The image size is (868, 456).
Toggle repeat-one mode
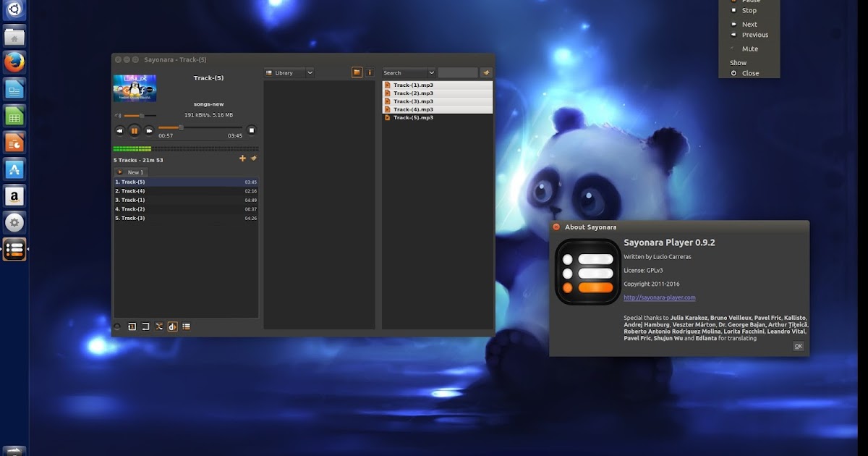pos(132,326)
